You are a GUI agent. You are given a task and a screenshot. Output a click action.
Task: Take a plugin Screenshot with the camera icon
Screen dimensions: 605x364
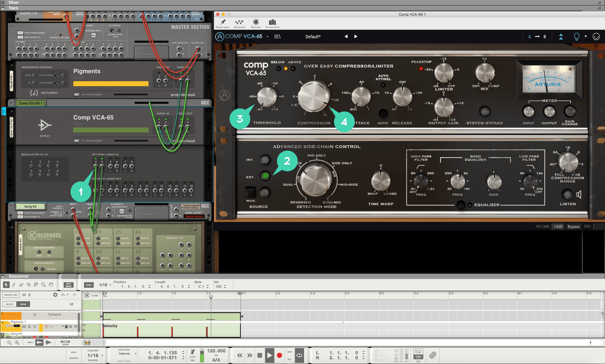(272, 22)
